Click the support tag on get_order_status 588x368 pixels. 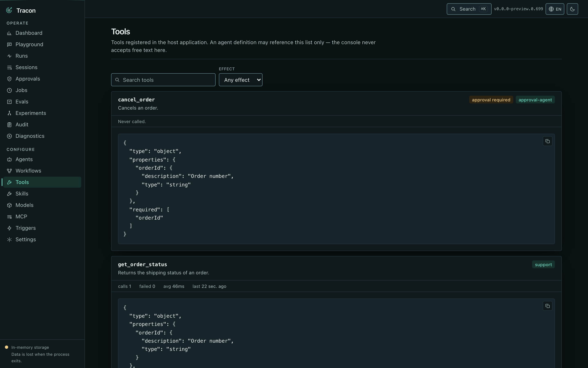[x=543, y=265]
